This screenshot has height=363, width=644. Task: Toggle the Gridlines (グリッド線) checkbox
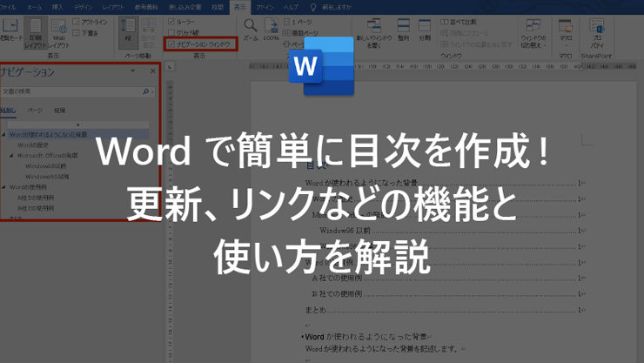point(171,32)
